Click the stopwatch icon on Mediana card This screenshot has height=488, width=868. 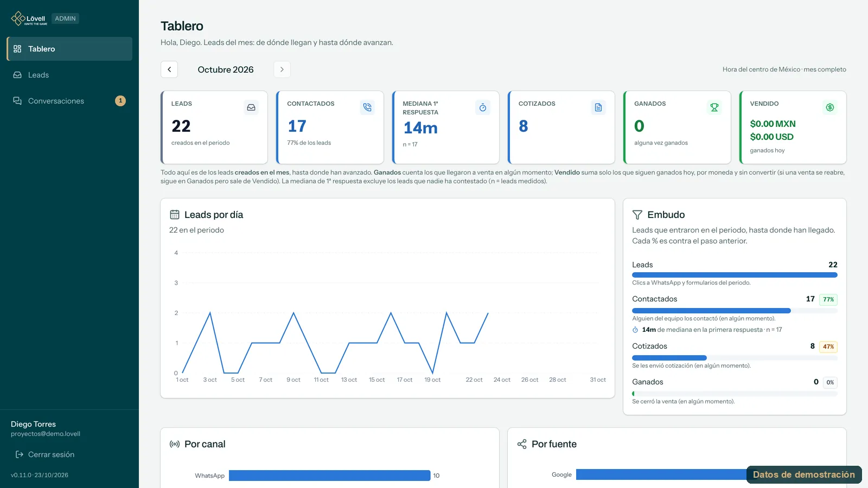point(483,107)
